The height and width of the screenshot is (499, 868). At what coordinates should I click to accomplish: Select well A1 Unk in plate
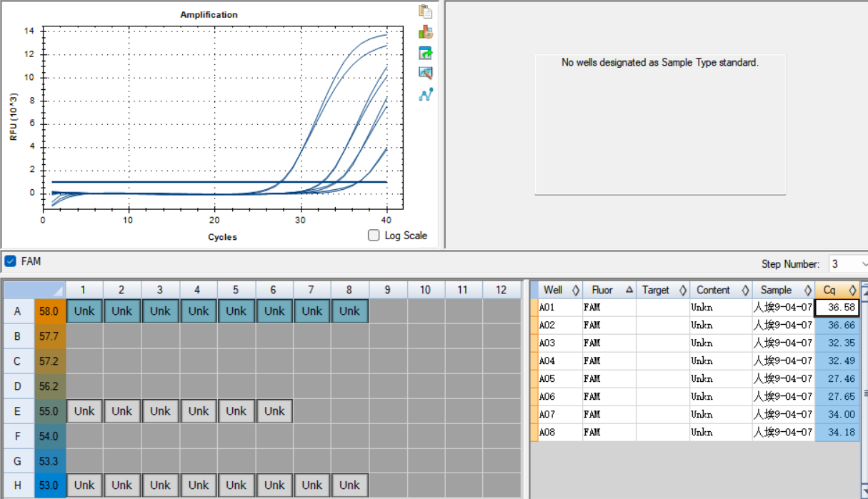point(84,311)
